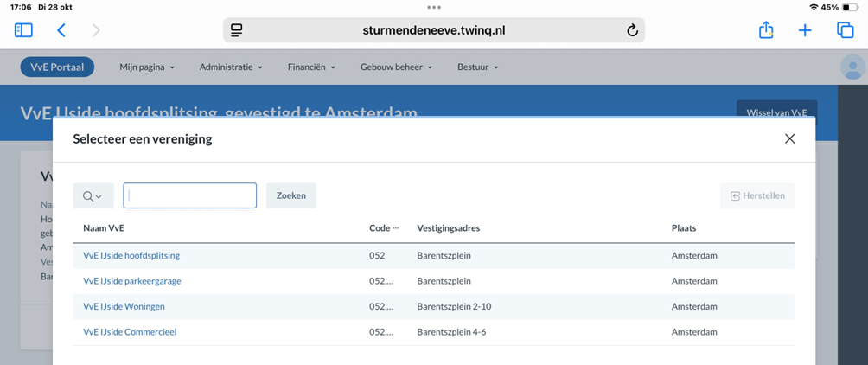Open the Bestuur menu
This screenshot has height=365, width=868.
pos(478,67)
